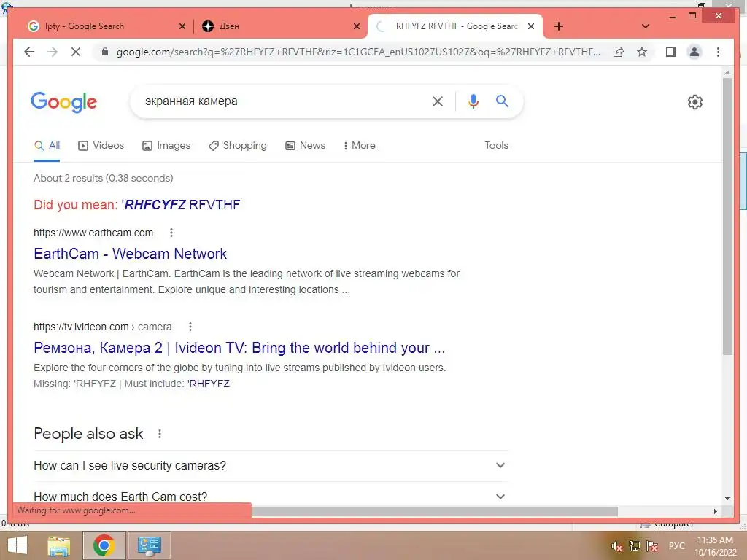The height and width of the screenshot is (560, 747).
Task: Open EarthCam - Webcam Network result
Action: (x=130, y=254)
